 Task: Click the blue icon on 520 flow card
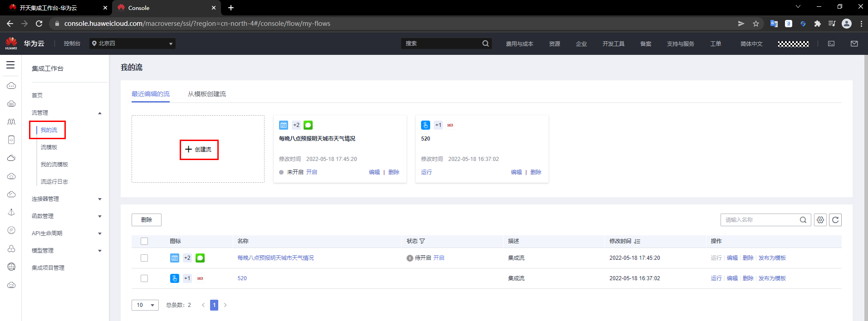426,125
